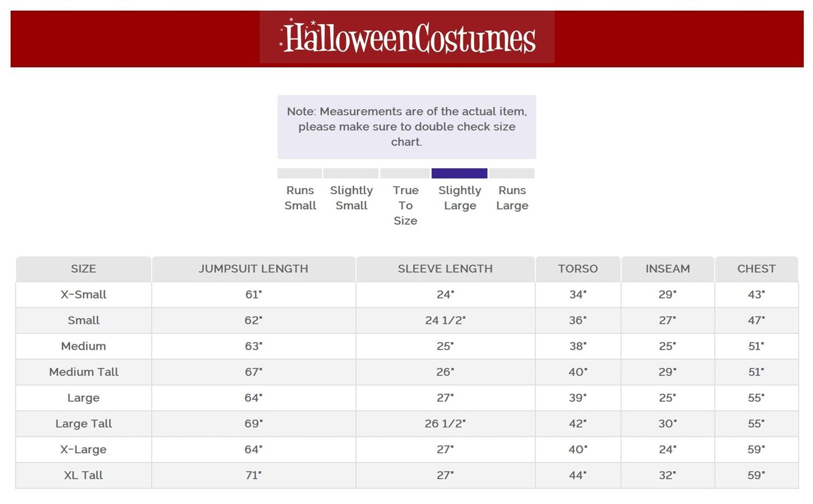Click the JUMPSUIT LENGTH column header
The width and height of the screenshot is (813, 504).
click(x=253, y=269)
